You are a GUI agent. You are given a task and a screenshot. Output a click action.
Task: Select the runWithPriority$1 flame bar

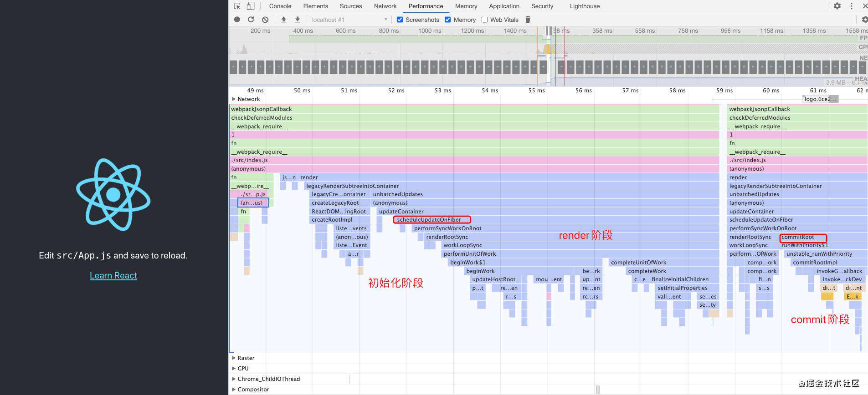click(823, 245)
